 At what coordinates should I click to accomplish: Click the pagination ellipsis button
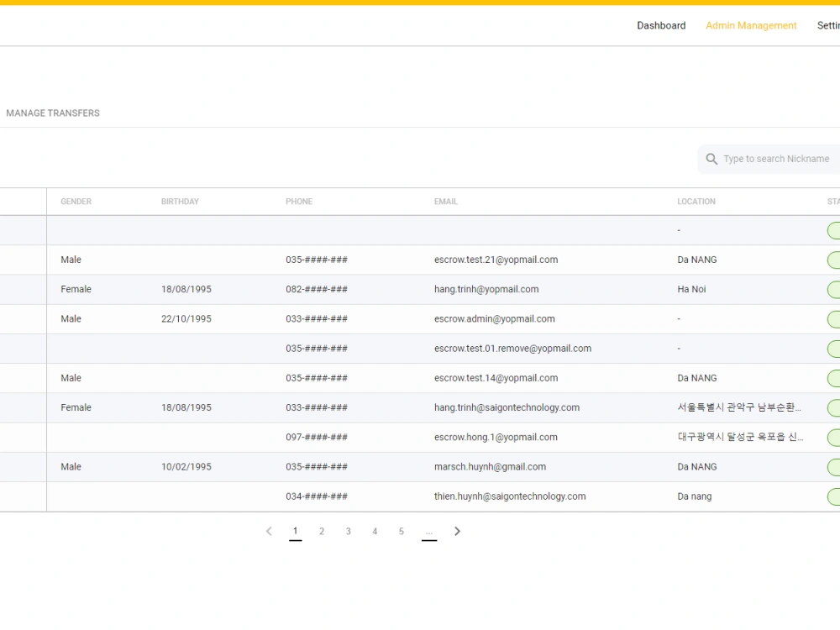coord(429,531)
